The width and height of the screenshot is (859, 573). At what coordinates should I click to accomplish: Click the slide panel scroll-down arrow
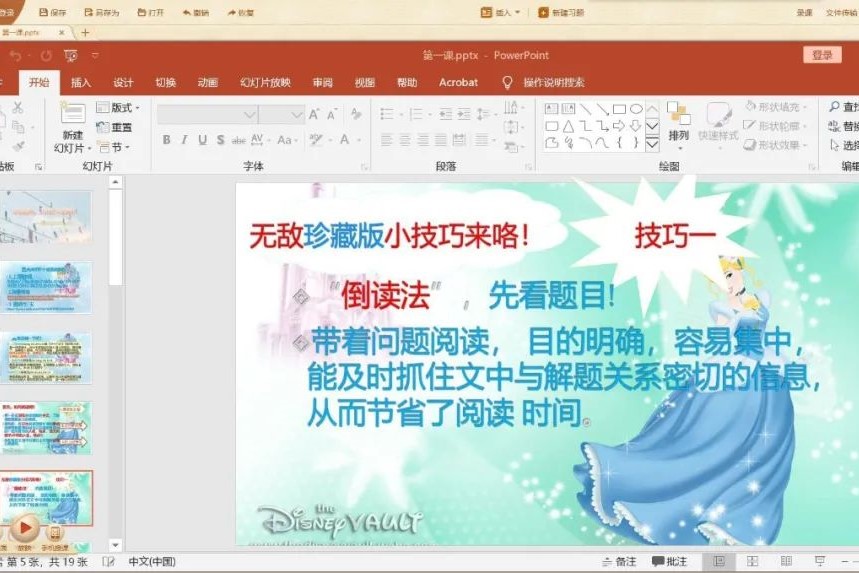click(115, 545)
